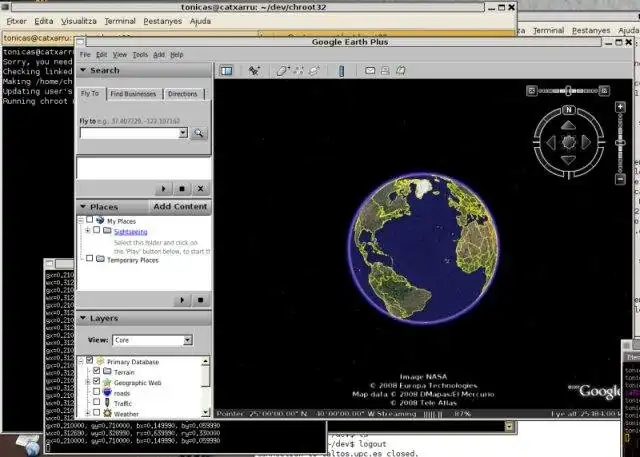Open the Add menu in Google Earth

click(x=159, y=55)
